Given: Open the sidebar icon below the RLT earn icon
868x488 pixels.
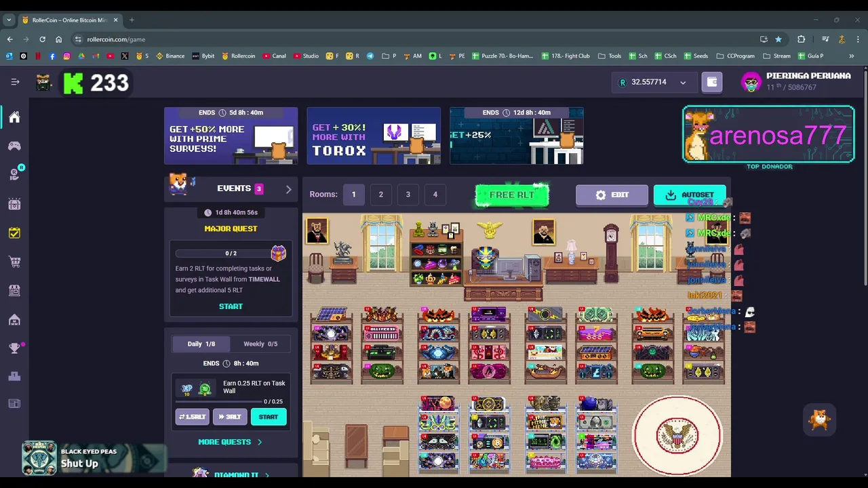Looking at the screenshot, I should click(x=14, y=203).
